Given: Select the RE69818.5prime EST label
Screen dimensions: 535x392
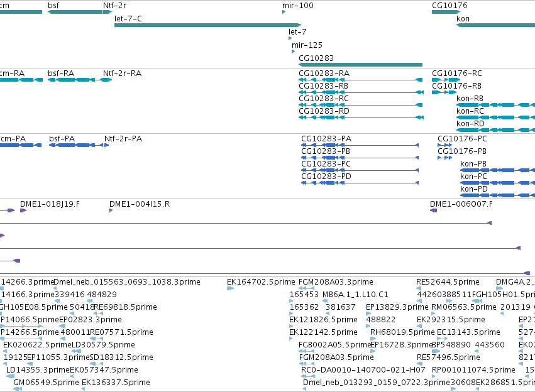Looking at the screenshot, I should 126,307.
